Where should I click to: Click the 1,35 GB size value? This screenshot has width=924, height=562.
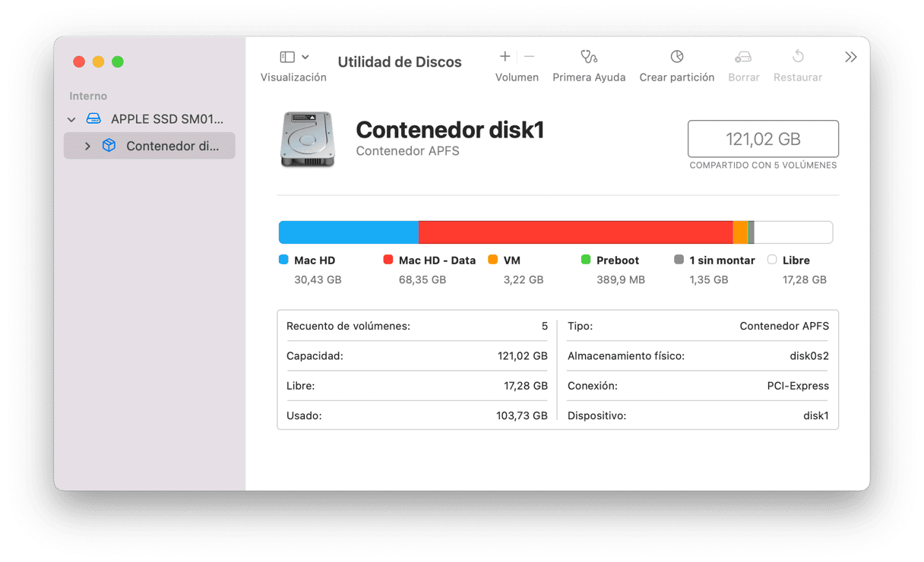tap(709, 280)
